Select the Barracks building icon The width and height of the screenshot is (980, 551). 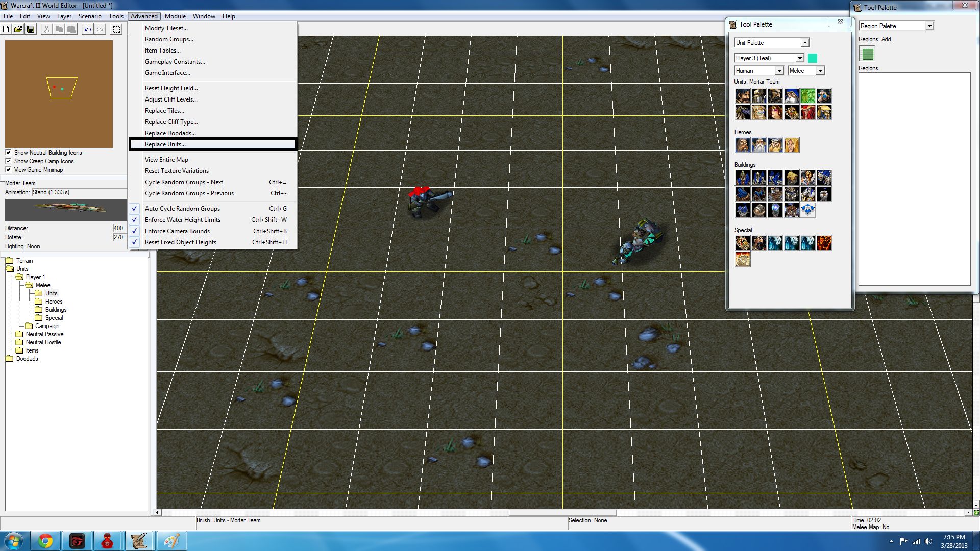coord(824,178)
